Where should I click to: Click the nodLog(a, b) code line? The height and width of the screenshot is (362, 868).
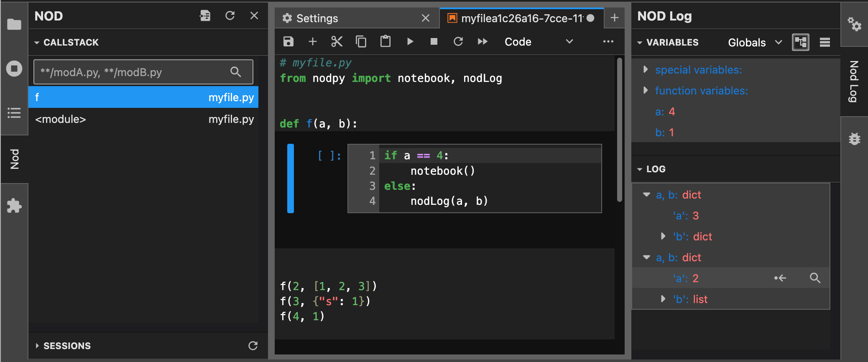449,201
